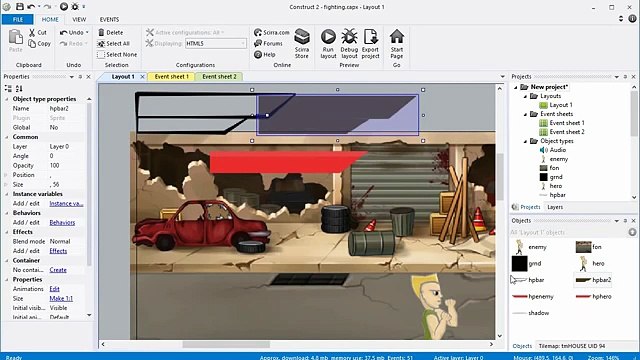The image size is (640, 360).
Task: Click the Opacity value field
Action: [x=66, y=165]
